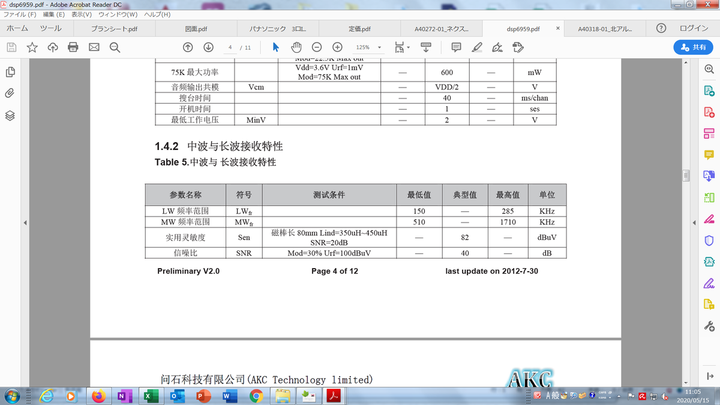Image resolution: width=720 pixels, height=405 pixels.
Task: Zoom in with the plus button
Action: coord(339,47)
